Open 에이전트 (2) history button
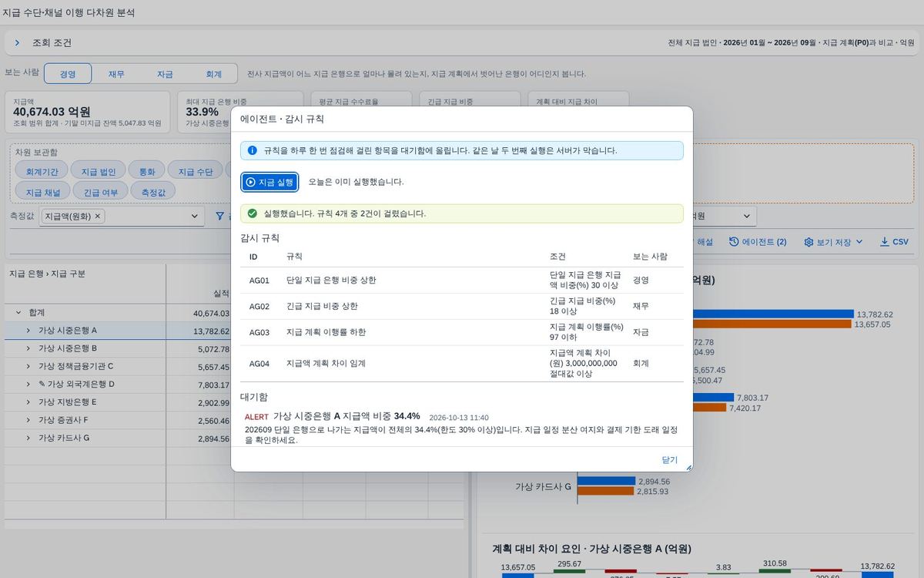924x578 pixels. [x=758, y=242]
